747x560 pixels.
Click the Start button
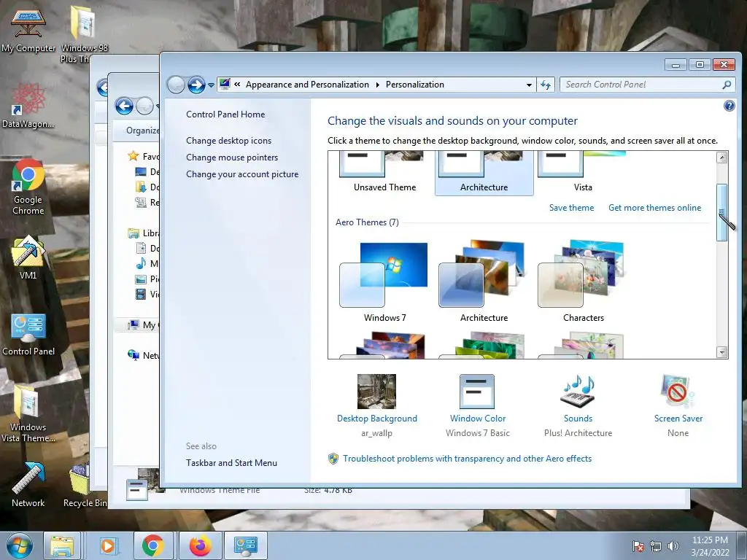coord(20,545)
